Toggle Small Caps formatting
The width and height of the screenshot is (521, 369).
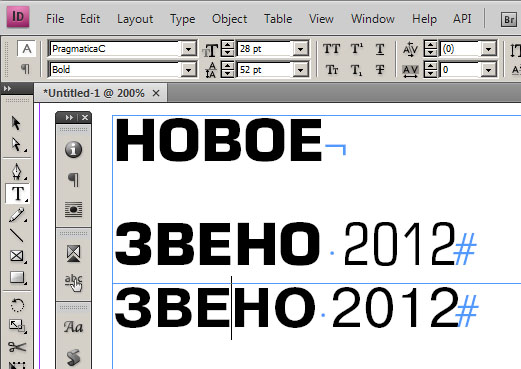click(332, 70)
